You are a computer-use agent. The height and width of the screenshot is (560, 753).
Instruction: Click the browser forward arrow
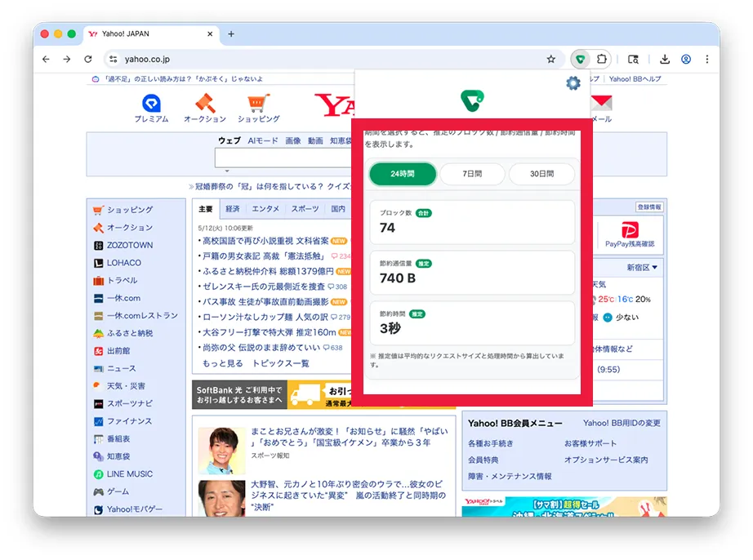[x=67, y=60]
